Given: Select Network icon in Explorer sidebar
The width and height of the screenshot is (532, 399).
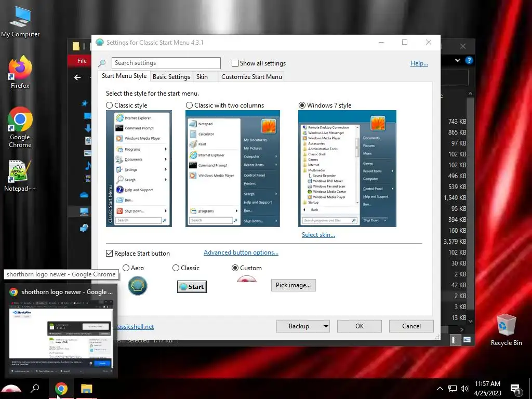Looking at the screenshot, I should point(84,229).
